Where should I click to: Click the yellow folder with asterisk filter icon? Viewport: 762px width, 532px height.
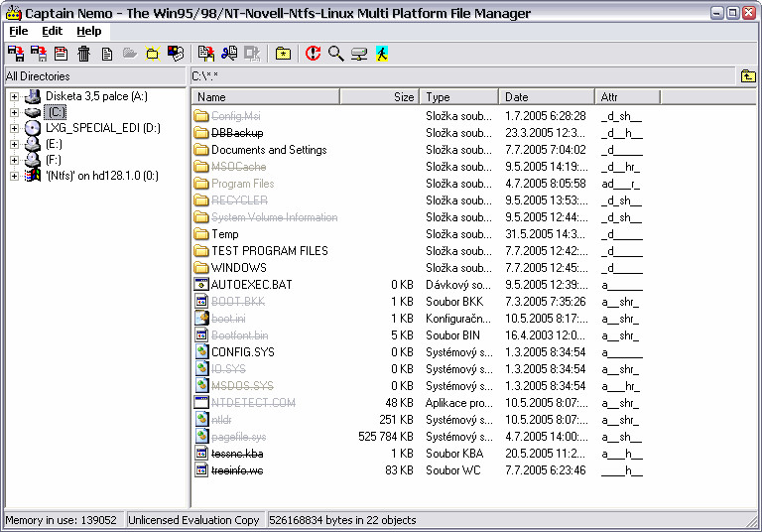283,53
